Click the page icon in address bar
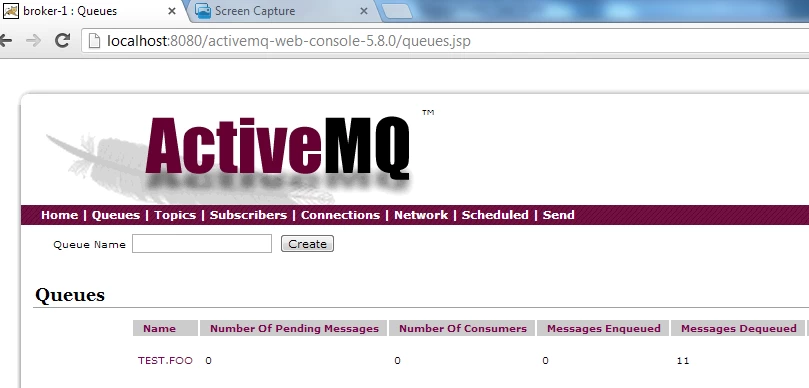Image resolution: width=809 pixels, height=388 pixels. pyautogui.click(x=94, y=41)
